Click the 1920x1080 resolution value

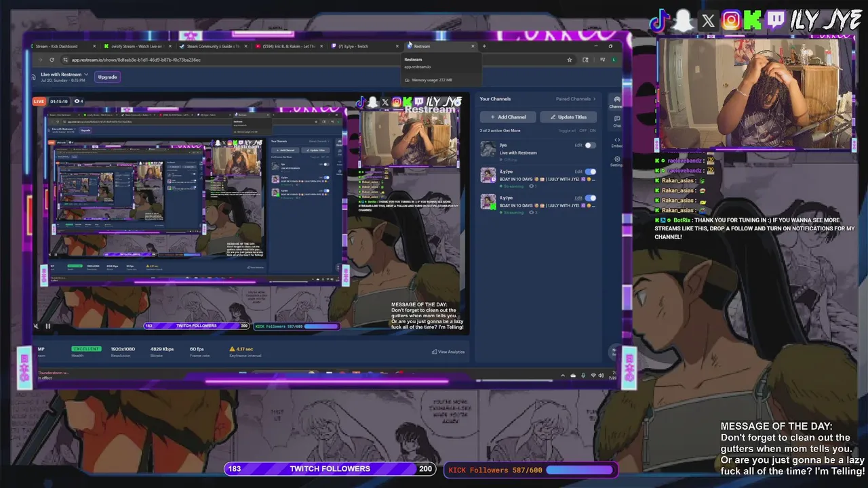coord(123,349)
